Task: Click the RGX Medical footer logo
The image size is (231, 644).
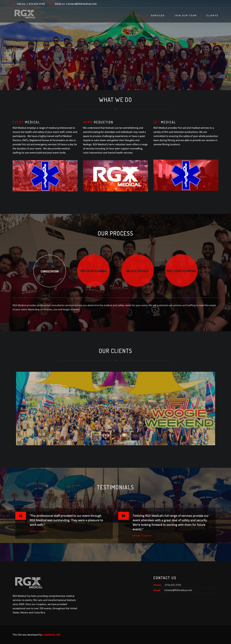Action: [29, 583]
